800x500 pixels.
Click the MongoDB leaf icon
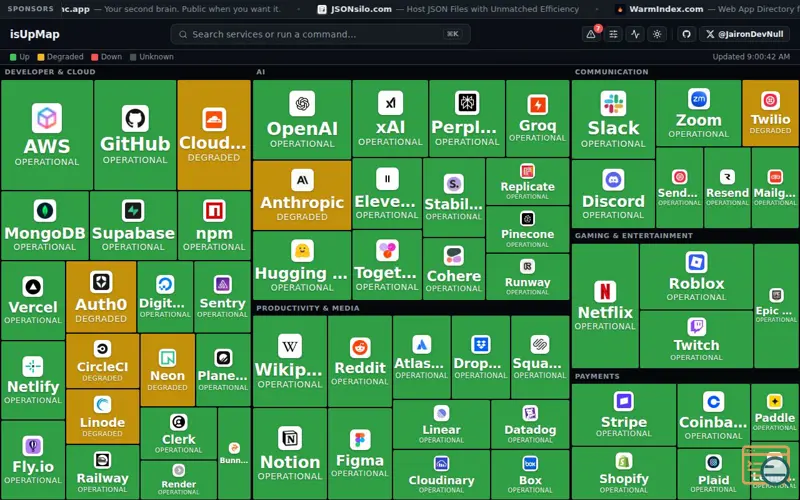(x=45, y=211)
